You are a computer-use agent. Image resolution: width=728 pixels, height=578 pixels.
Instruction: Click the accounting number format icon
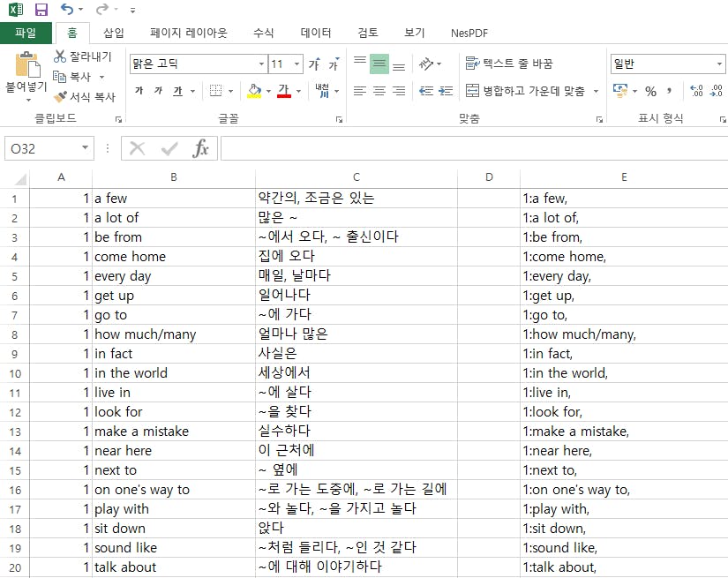click(x=619, y=91)
